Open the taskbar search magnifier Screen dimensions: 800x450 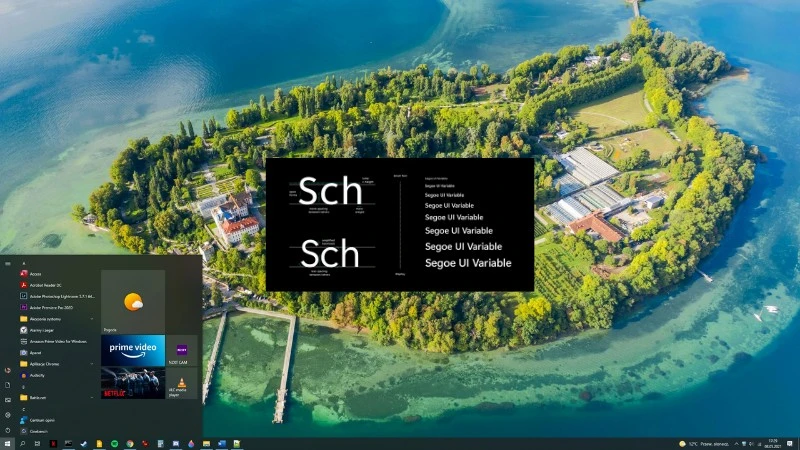pyautogui.click(x=22, y=444)
